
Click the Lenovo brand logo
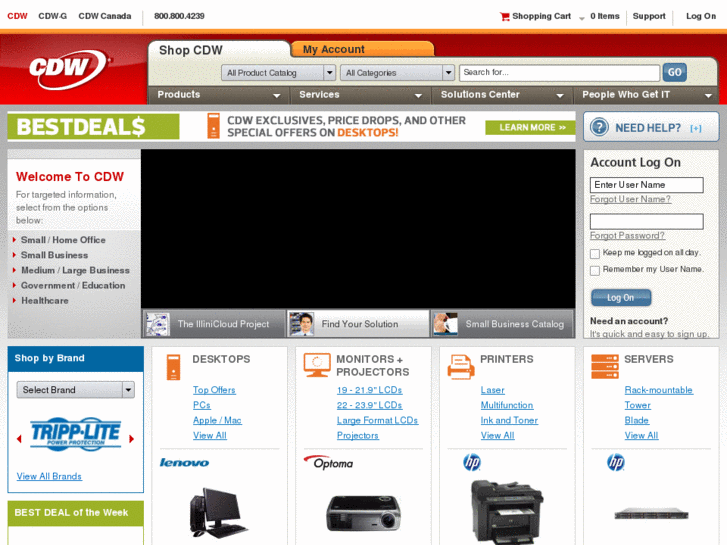pyautogui.click(x=184, y=462)
